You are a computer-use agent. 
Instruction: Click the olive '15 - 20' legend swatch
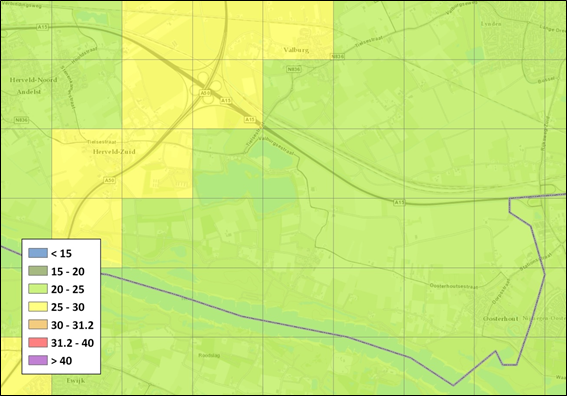[x=38, y=271]
